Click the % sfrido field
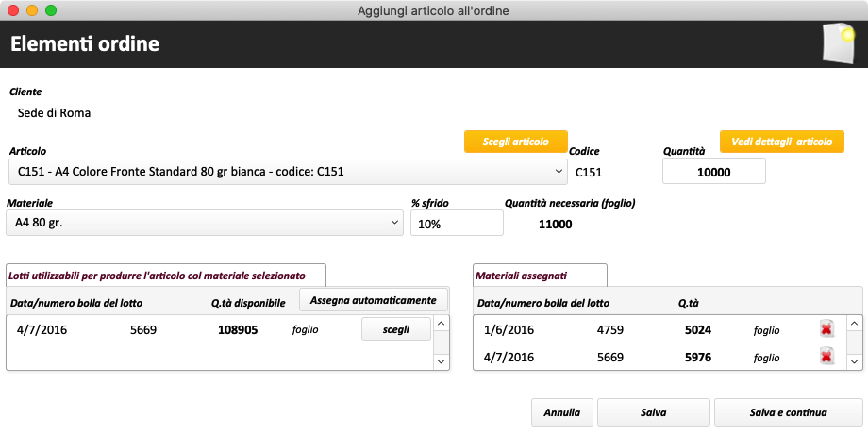The width and height of the screenshot is (868, 435). click(457, 224)
